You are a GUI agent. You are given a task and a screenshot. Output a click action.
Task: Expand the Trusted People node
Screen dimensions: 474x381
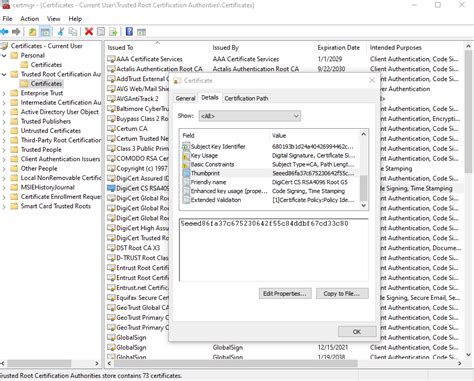4,150
